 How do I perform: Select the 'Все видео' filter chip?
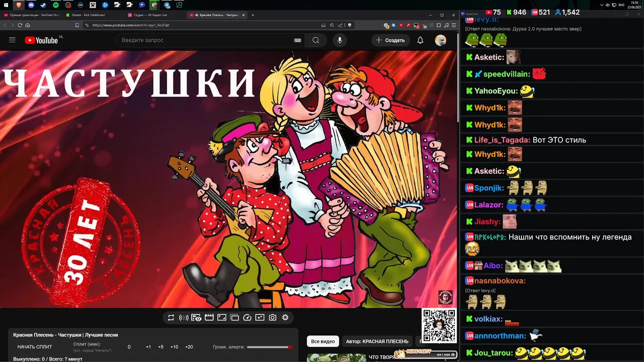click(323, 341)
